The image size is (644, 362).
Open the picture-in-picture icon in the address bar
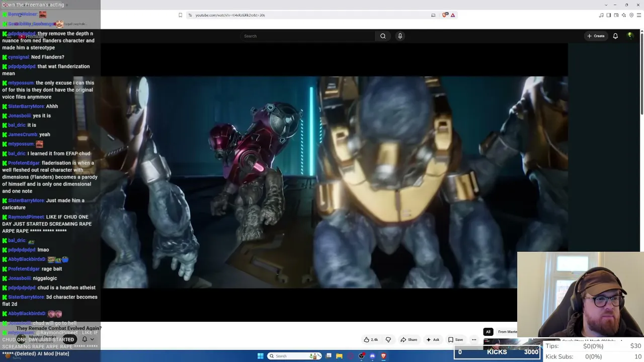tap(433, 15)
